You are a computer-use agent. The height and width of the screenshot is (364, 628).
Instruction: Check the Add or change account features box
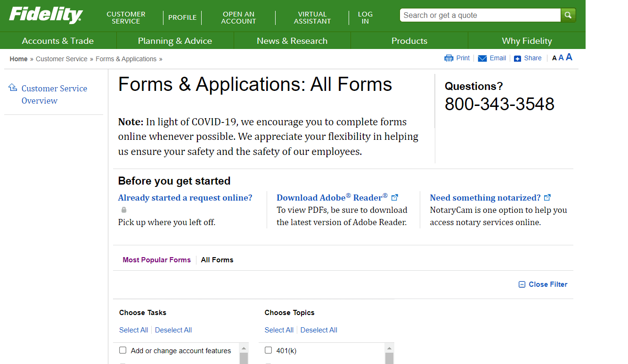123,350
